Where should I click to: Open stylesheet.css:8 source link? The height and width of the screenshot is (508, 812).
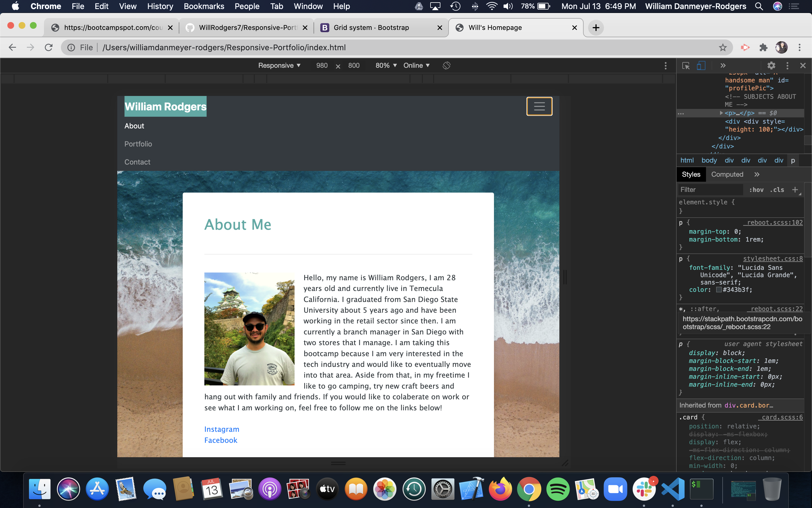773,258
